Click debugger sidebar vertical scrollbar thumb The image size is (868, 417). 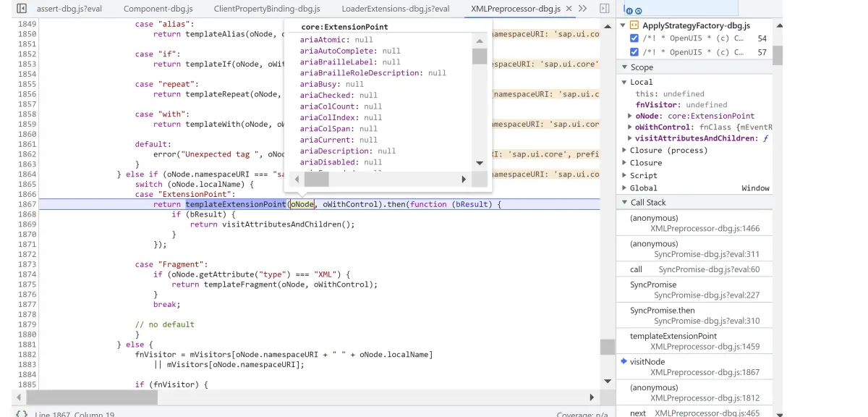click(777, 56)
